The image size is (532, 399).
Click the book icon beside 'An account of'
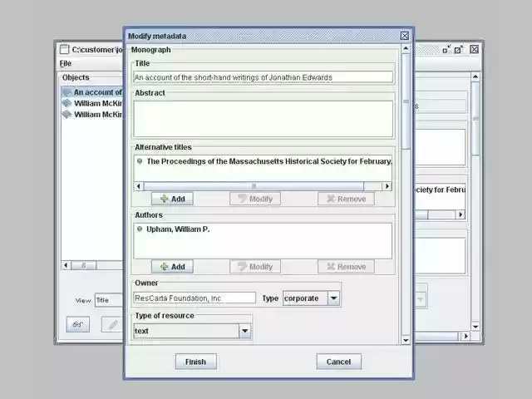point(66,92)
